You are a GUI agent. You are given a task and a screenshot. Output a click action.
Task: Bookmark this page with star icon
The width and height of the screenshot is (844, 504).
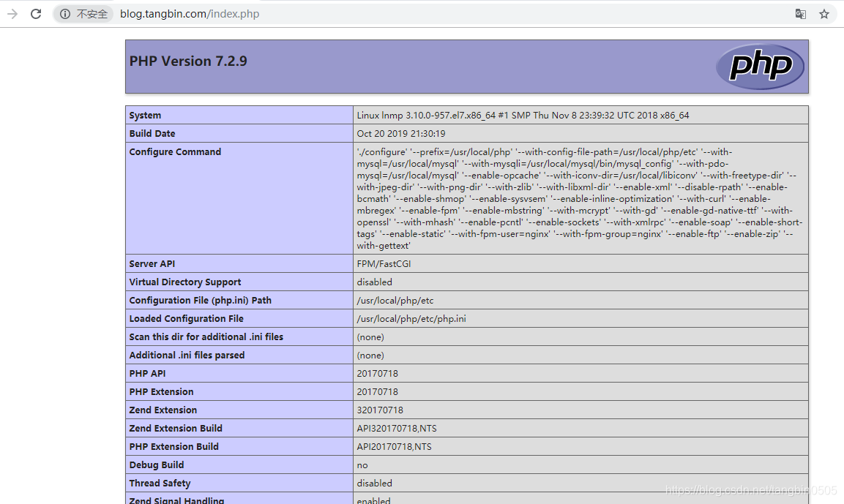(824, 14)
